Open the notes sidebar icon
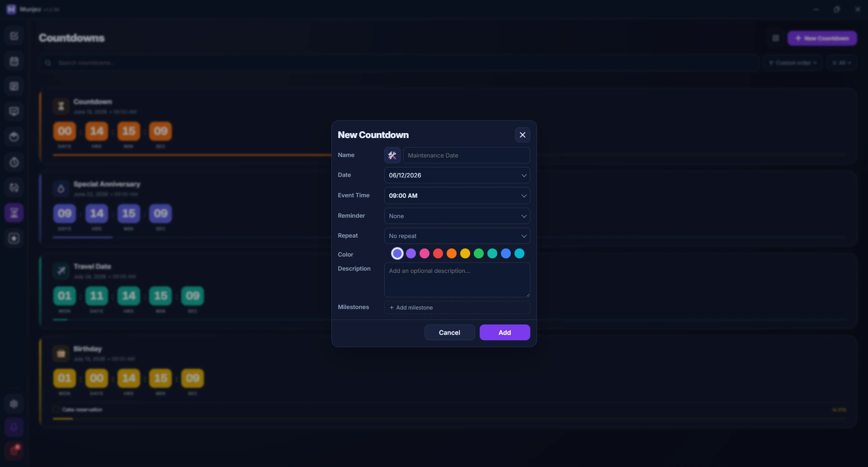This screenshot has width=868, height=467. pos(14,86)
